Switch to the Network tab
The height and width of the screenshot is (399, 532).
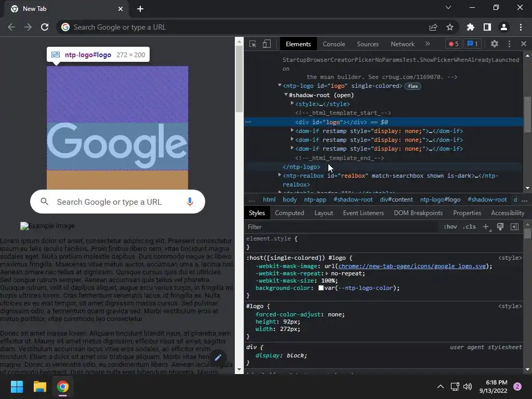coord(403,44)
